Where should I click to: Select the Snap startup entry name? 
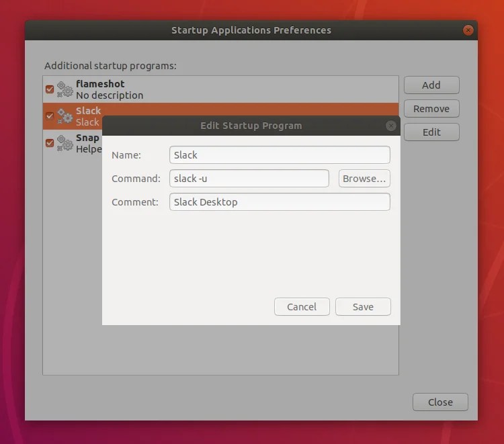87,138
